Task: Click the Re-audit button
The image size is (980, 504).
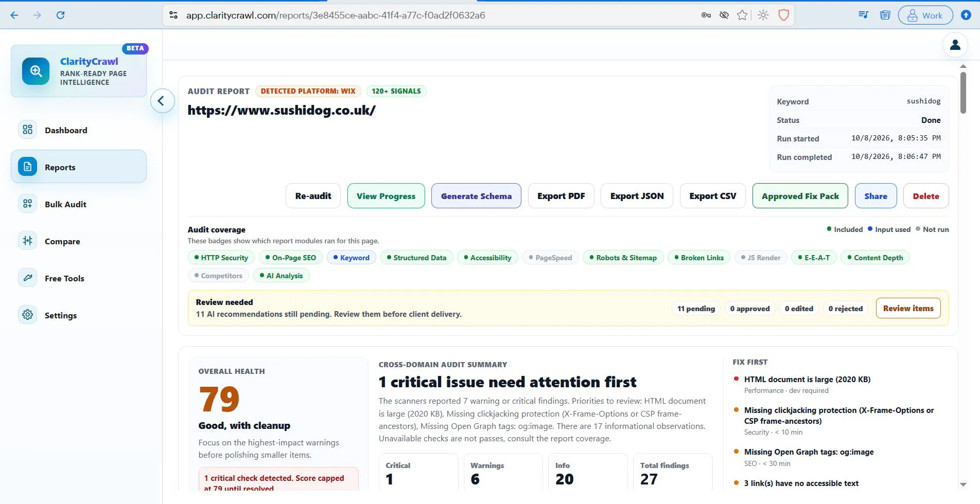Action: point(313,196)
